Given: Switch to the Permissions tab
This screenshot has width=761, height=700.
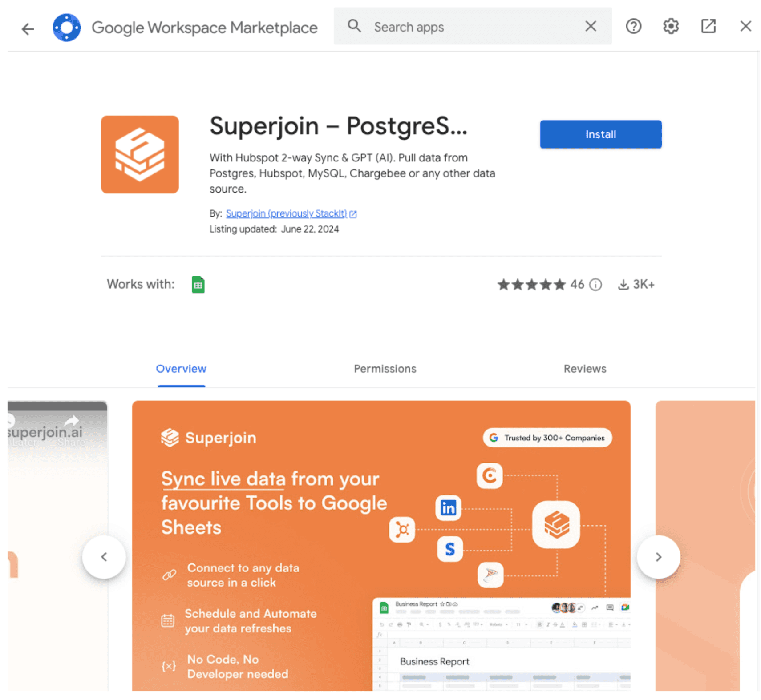Looking at the screenshot, I should 385,368.
